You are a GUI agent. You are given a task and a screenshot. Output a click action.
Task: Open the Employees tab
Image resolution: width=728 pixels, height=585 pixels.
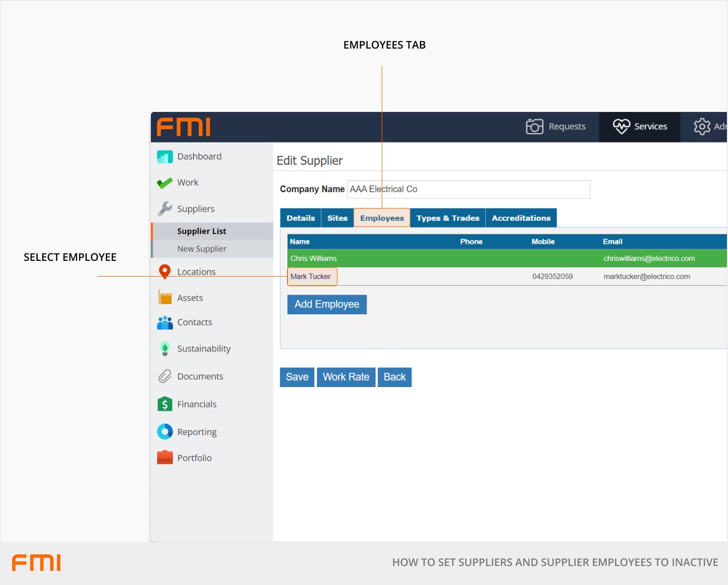pos(382,218)
